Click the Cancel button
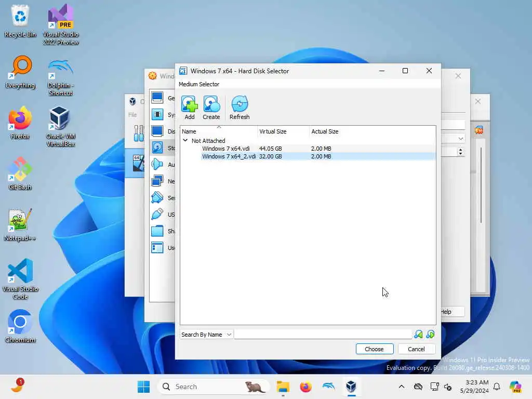532x399 pixels. (416, 349)
